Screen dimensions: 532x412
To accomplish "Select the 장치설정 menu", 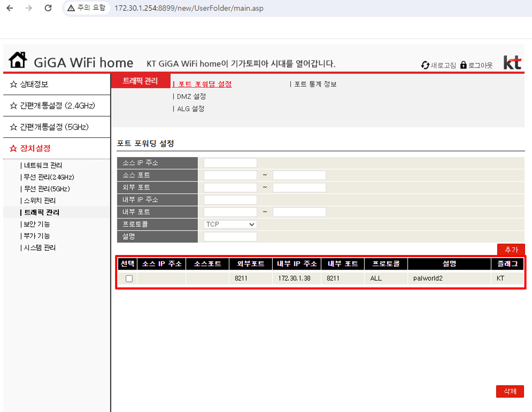I will [x=35, y=148].
